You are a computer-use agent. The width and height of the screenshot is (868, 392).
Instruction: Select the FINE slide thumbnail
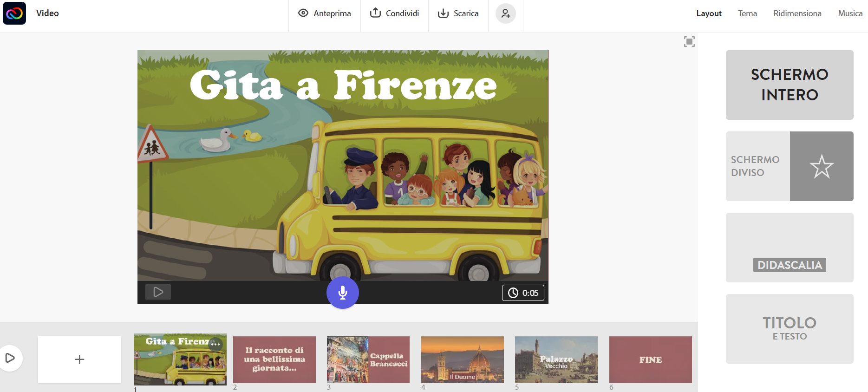point(650,359)
